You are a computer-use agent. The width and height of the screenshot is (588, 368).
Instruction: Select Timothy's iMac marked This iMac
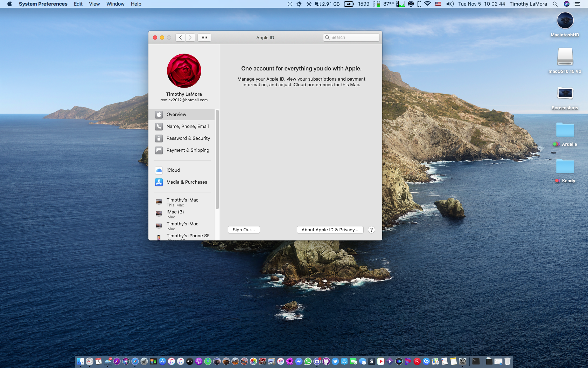tap(182, 202)
